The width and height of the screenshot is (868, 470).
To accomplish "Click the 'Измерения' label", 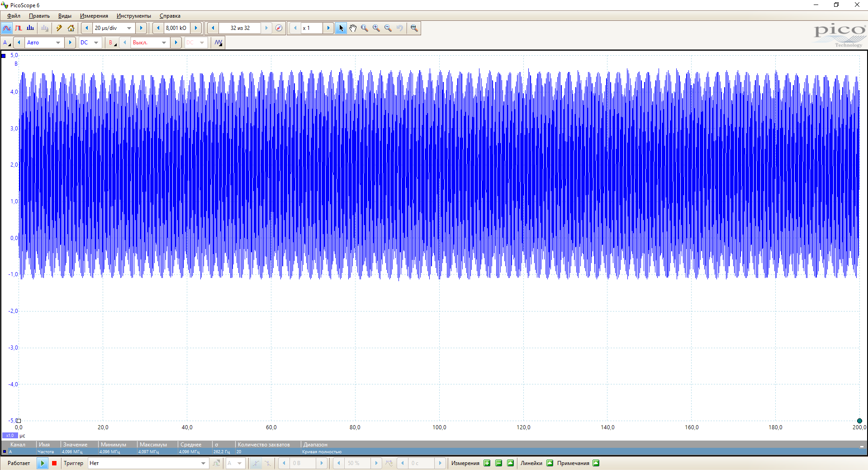I will [x=465, y=463].
